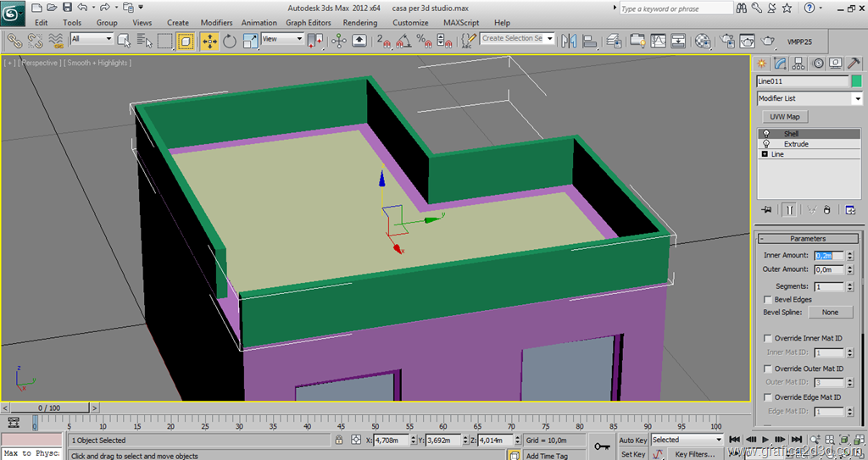868x460 pixels.
Task: Open the Create command panel tab
Action: [762, 64]
